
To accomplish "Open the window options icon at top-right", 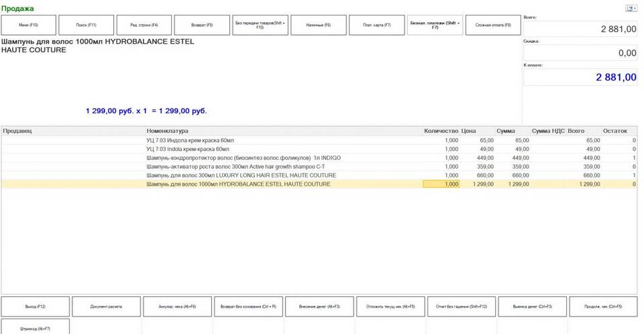I will [x=631, y=8].
